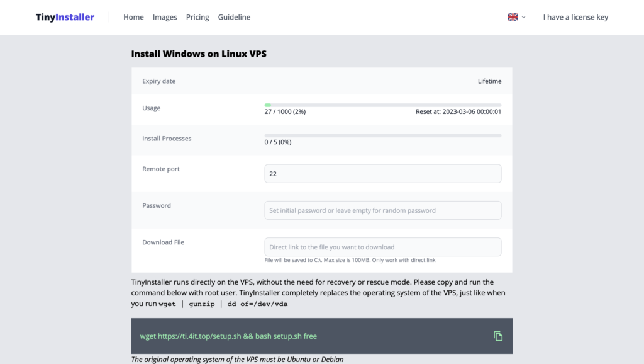This screenshot has width=644, height=364.
Task: Open the Home menu item
Action: coord(133,17)
